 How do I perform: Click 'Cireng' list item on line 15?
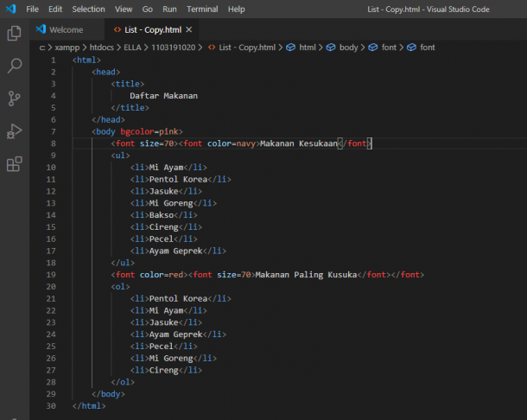[x=163, y=227]
